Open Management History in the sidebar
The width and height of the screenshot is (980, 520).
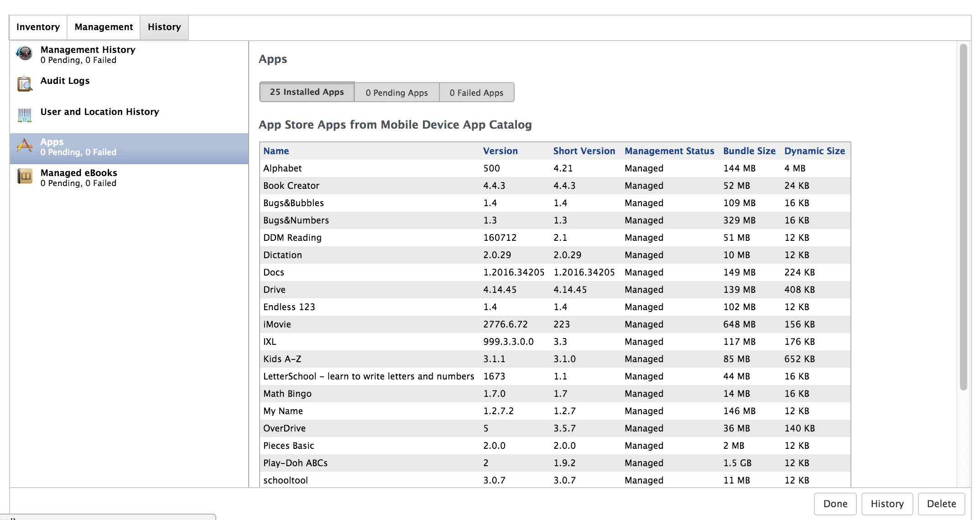pyautogui.click(x=129, y=54)
